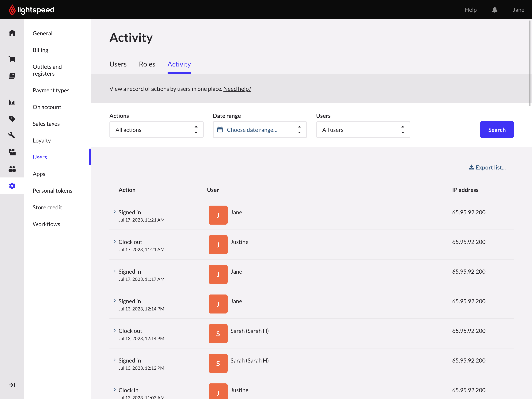Image resolution: width=532 pixels, height=399 pixels.
Task: Expand the Clock out row for Justine
Action: [x=115, y=241]
